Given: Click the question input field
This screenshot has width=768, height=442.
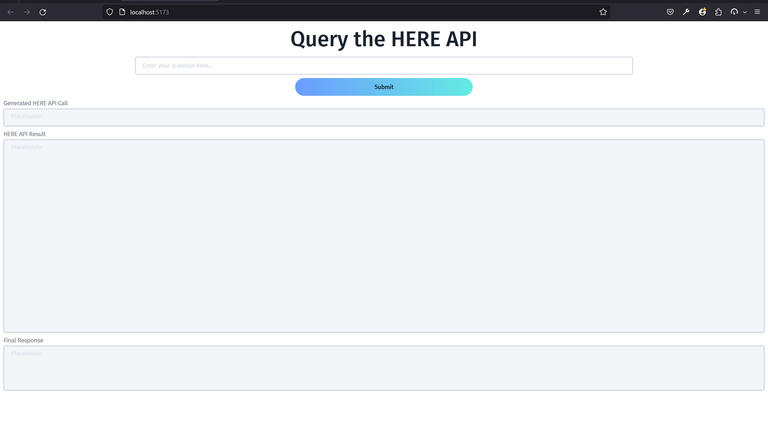Looking at the screenshot, I should click(x=384, y=66).
